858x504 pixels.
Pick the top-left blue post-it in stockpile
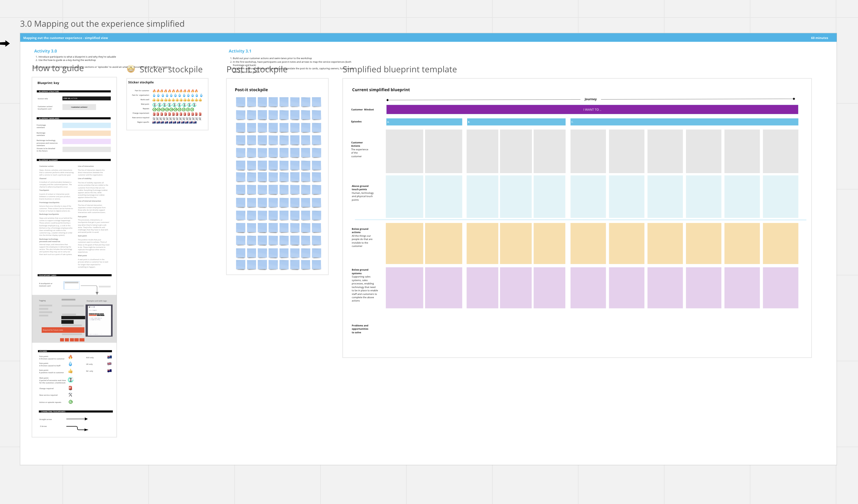(x=240, y=102)
